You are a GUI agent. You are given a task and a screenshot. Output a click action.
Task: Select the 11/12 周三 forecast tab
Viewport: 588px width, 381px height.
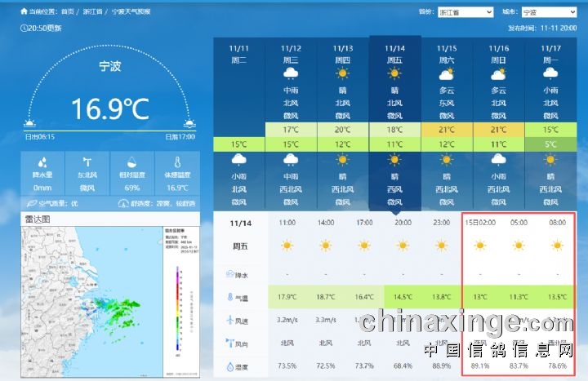(291, 54)
